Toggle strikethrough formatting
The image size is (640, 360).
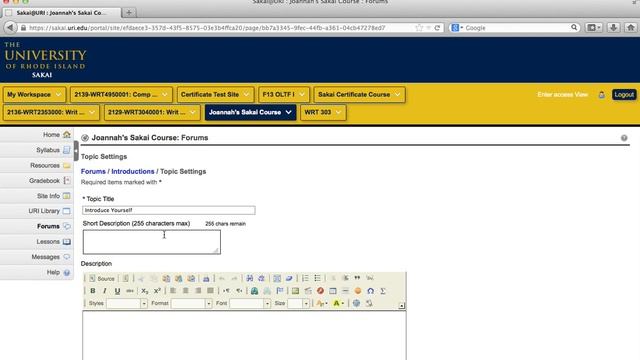130,291
